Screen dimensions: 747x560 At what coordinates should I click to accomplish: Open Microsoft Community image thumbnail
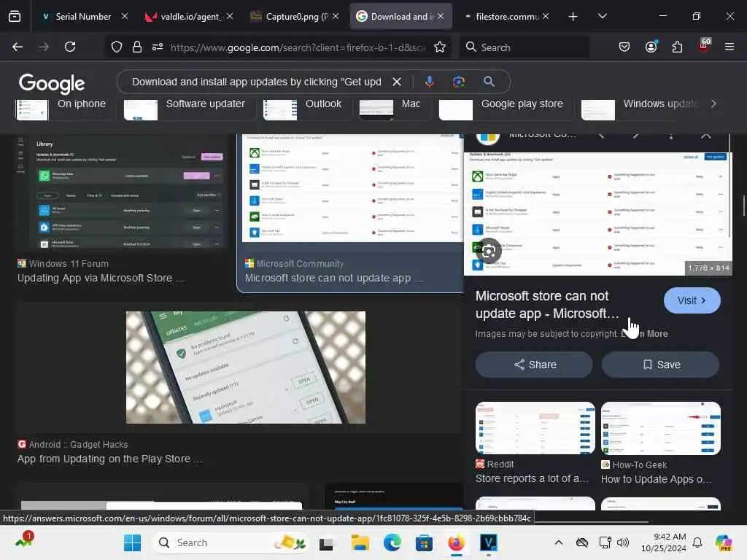[x=352, y=188]
